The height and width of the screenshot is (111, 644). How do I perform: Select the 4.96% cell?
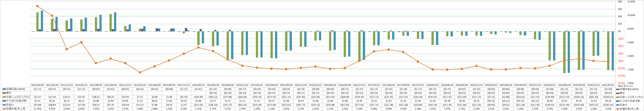pos(389,109)
